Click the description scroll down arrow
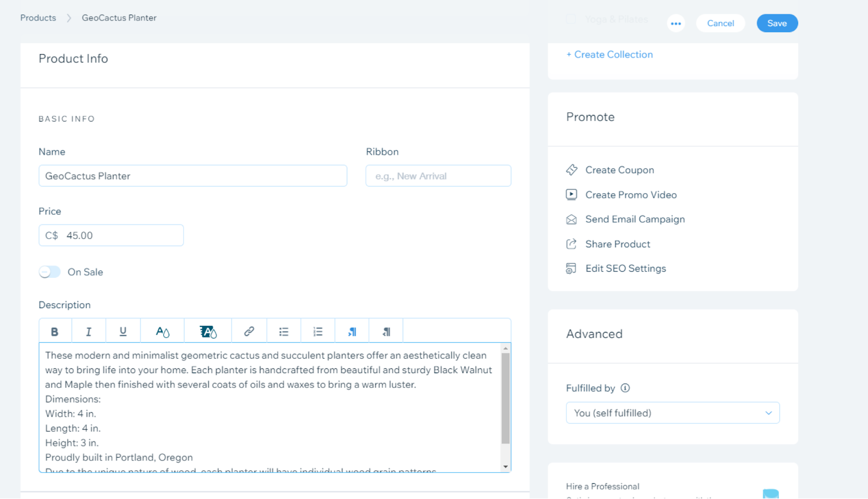The height and width of the screenshot is (499, 868). pos(506,466)
